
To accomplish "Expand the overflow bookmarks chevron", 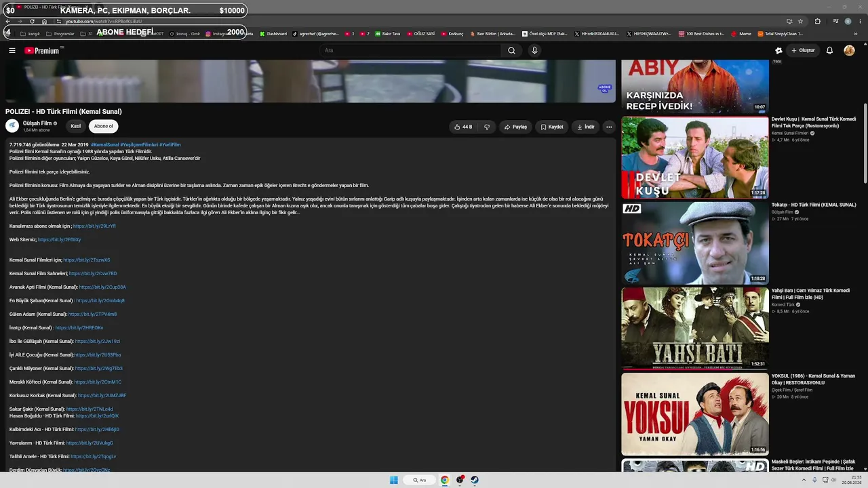I will click(856, 34).
